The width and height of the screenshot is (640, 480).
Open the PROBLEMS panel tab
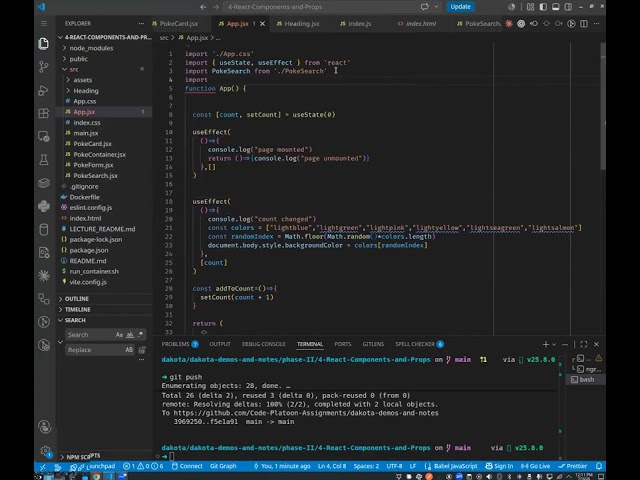(x=180, y=344)
